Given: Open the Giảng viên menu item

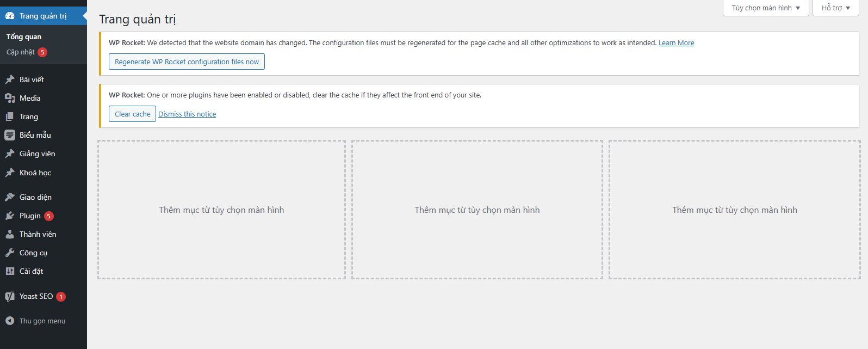Looking at the screenshot, I should pos(37,154).
